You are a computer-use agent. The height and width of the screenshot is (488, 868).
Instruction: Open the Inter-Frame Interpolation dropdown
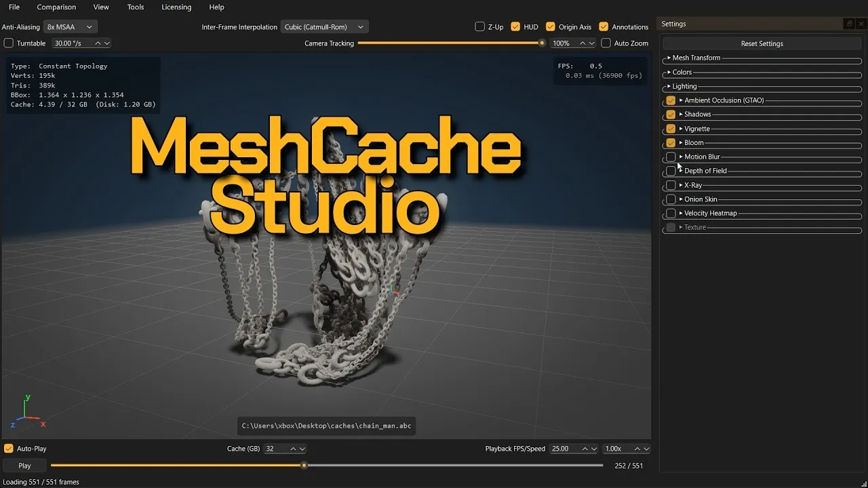point(323,27)
